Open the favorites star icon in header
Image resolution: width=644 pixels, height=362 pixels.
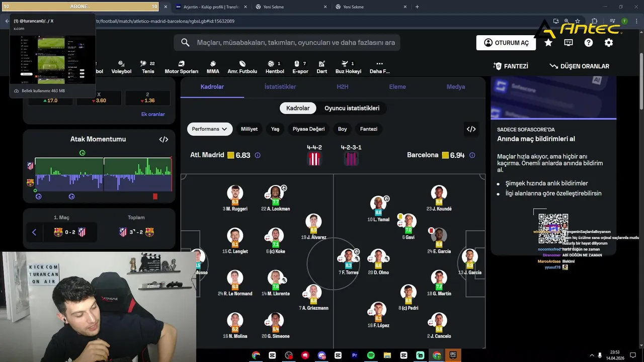pyautogui.click(x=548, y=43)
